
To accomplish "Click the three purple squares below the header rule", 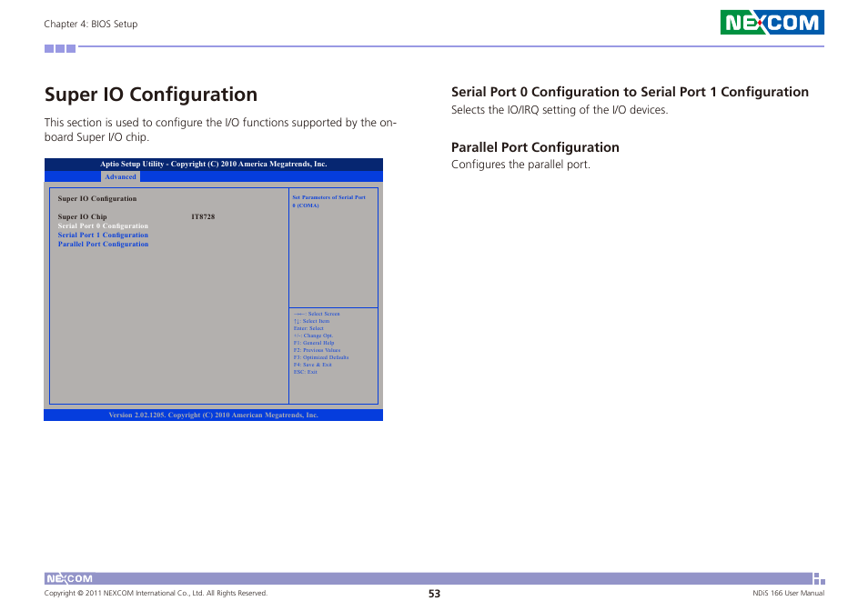I will point(58,47).
